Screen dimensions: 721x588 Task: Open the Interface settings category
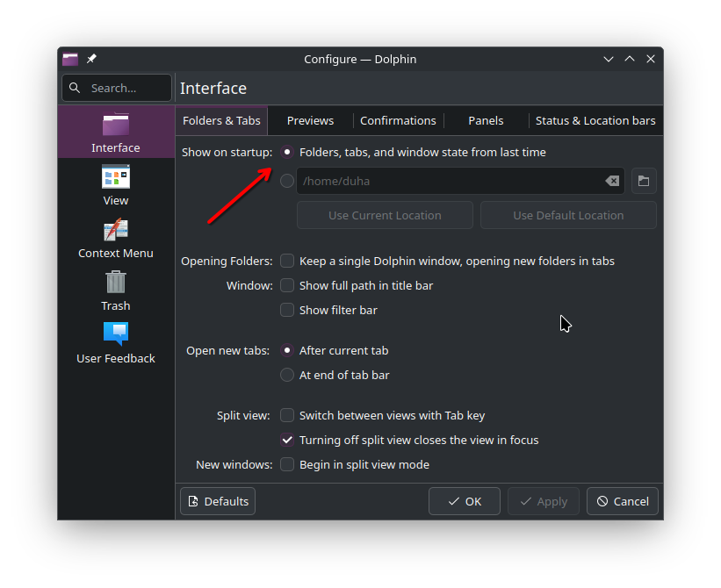point(116,132)
